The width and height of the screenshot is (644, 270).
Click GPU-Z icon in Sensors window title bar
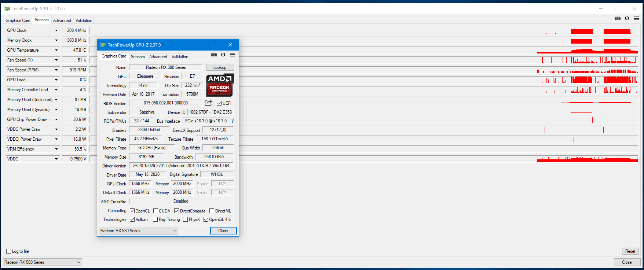point(7,8)
